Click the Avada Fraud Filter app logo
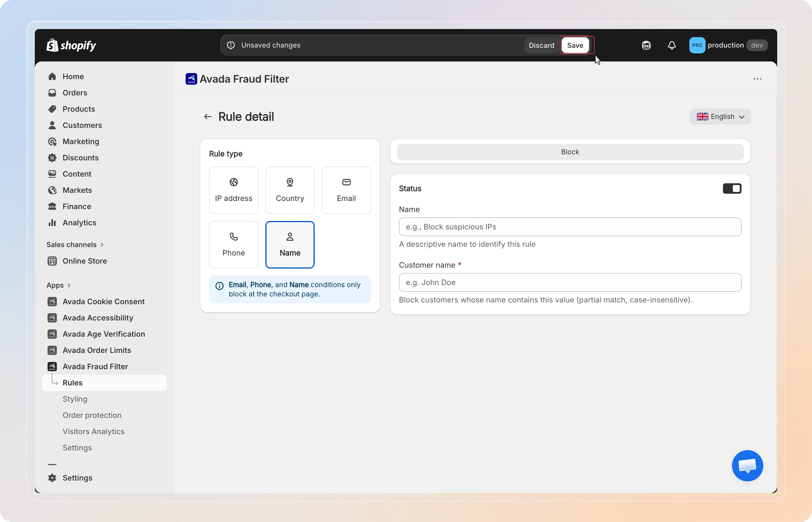The image size is (812, 522). [x=191, y=79]
